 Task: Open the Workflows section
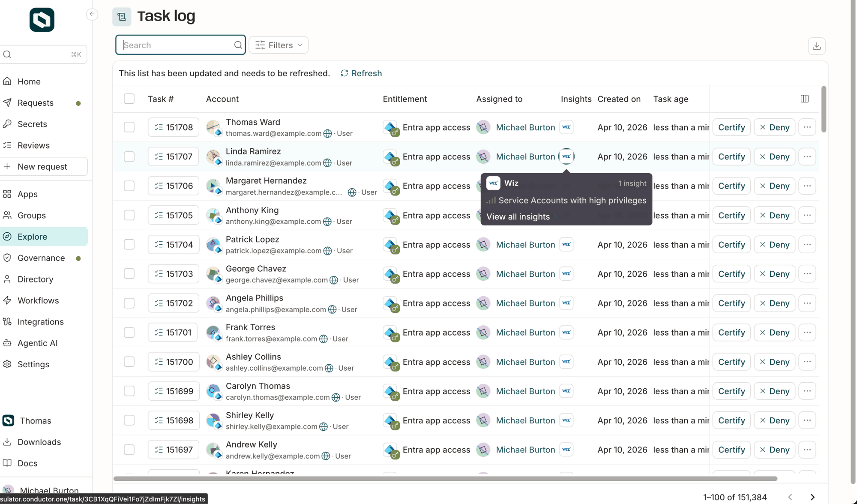38,300
